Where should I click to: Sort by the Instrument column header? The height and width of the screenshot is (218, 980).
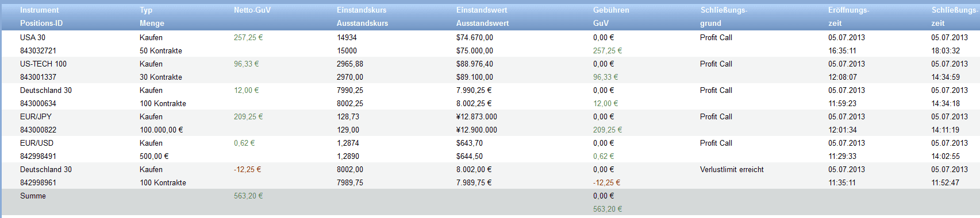pyautogui.click(x=39, y=10)
